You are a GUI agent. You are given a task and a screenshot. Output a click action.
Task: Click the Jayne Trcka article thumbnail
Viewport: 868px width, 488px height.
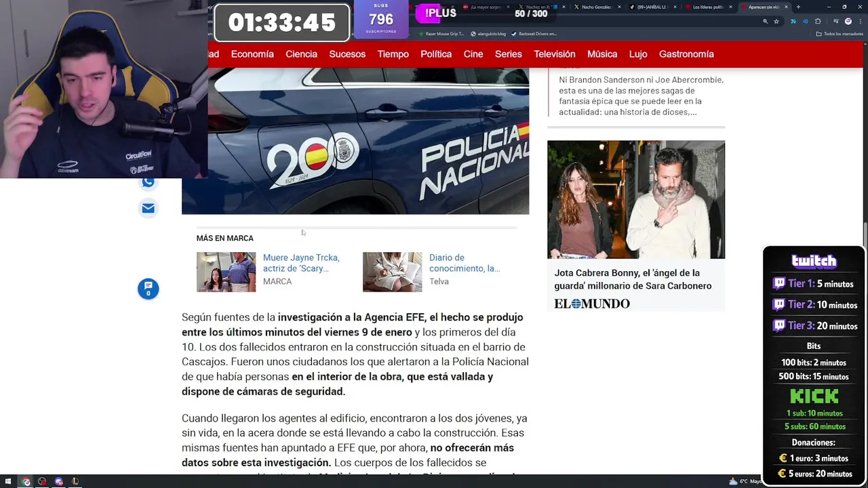point(226,272)
